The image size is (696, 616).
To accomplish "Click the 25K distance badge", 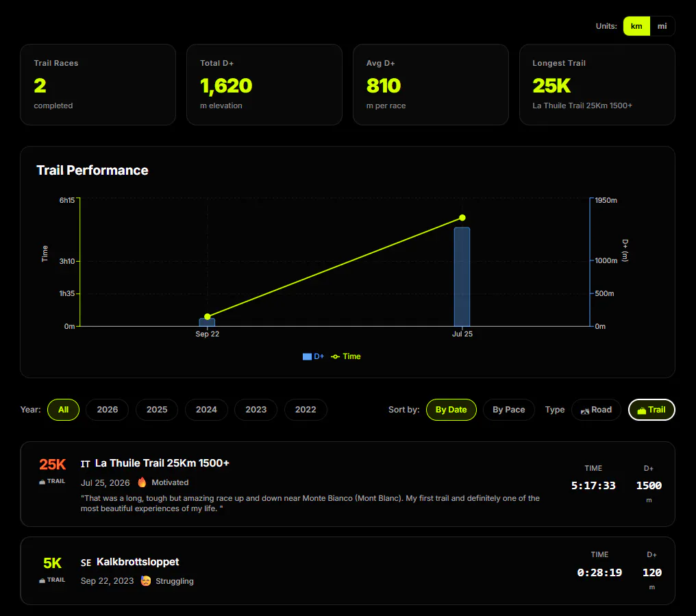I will (52, 465).
